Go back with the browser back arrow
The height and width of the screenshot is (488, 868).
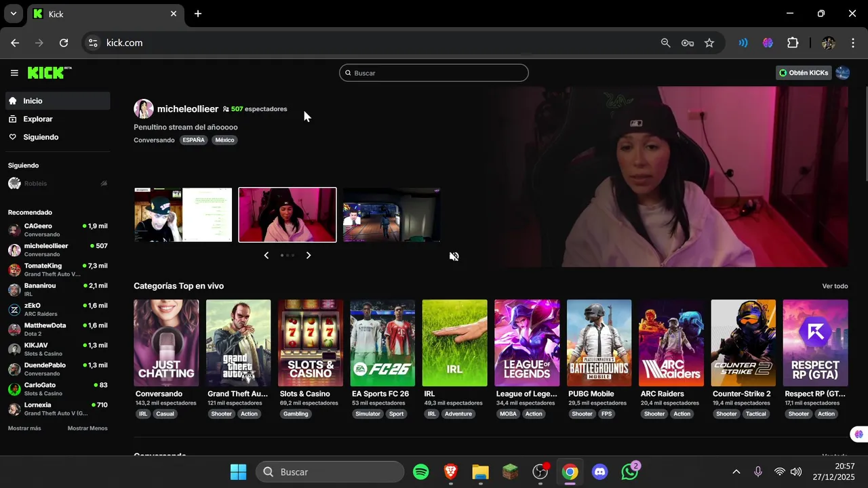pos(15,43)
